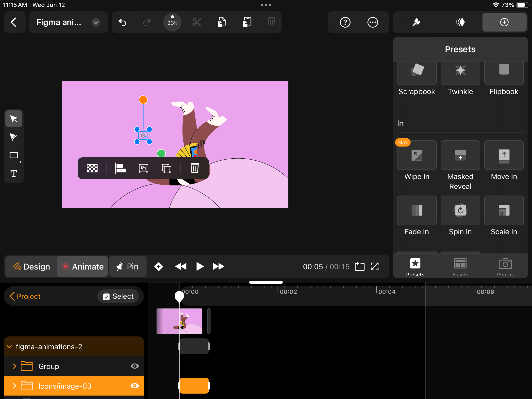Expand the Group layer folder
532x399 pixels.
pyautogui.click(x=15, y=366)
